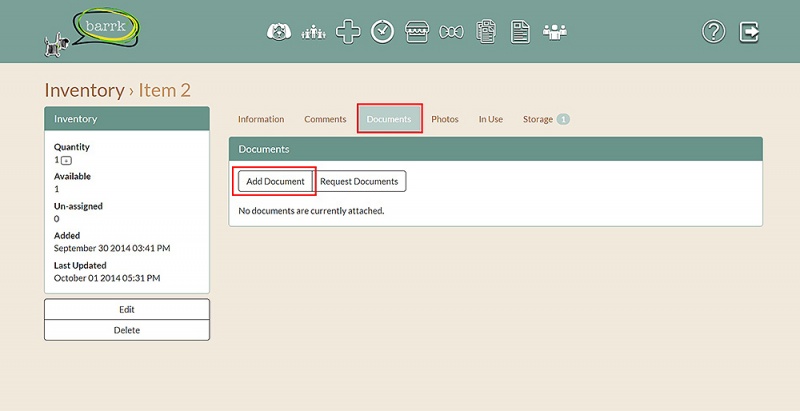Screen dimensions: 800x411
Task: Click the Documents panel header
Action: pyautogui.click(x=495, y=149)
